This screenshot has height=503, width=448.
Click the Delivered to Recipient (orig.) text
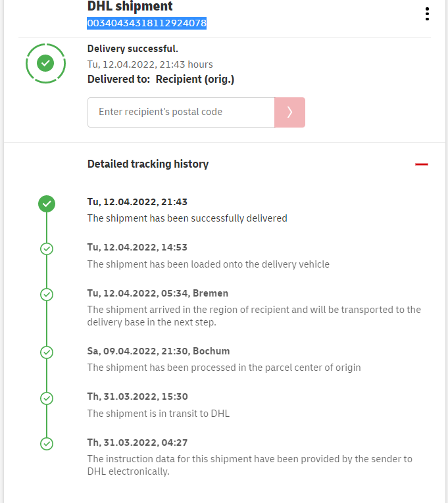(161, 80)
